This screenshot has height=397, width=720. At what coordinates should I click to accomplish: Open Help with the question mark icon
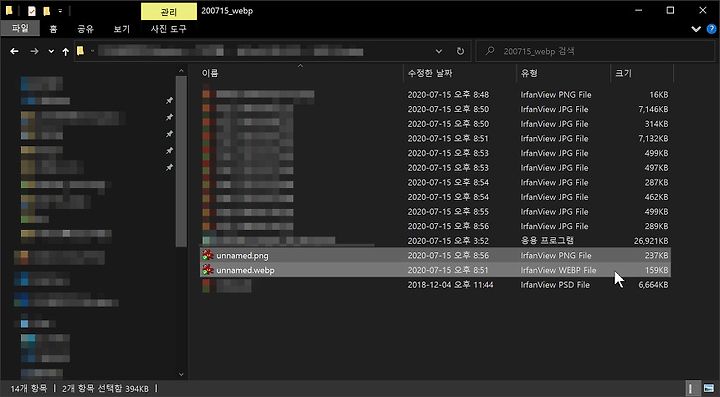pyautogui.click(x=711, y=29)
